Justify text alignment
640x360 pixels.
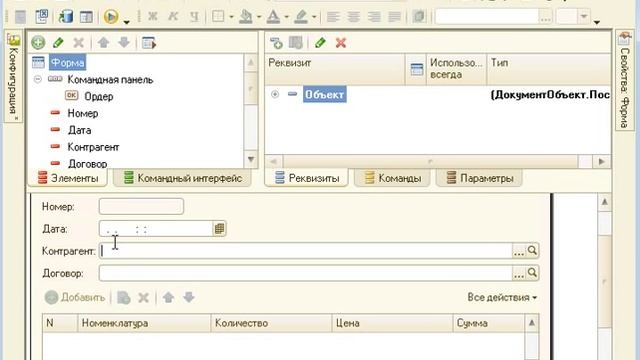[x=394, y=16]
